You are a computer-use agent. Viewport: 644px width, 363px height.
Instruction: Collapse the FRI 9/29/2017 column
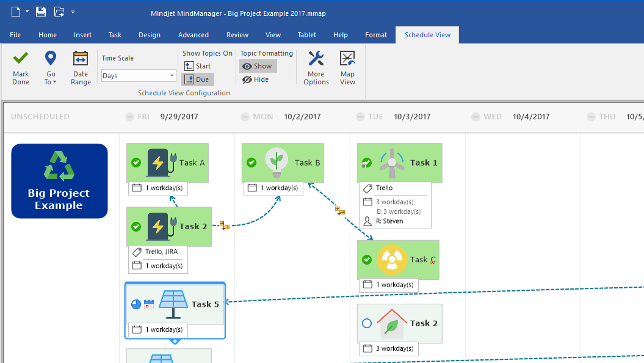[129, 117]
